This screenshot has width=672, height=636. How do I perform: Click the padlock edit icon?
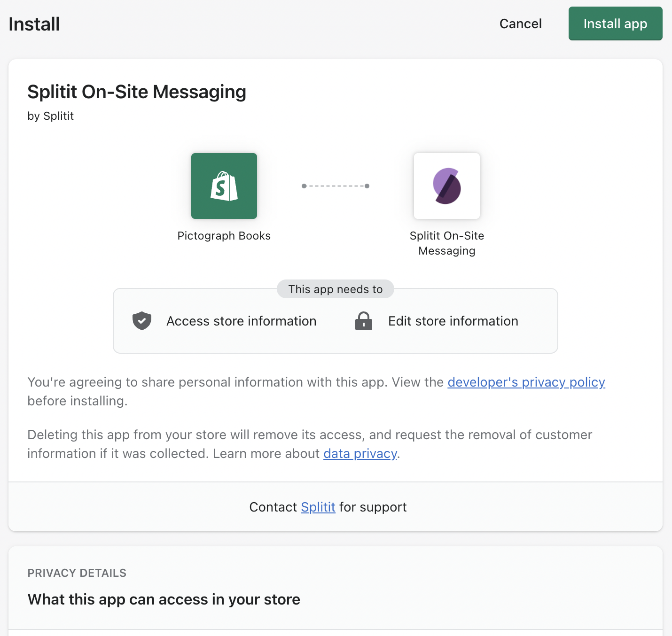point(364,321)
